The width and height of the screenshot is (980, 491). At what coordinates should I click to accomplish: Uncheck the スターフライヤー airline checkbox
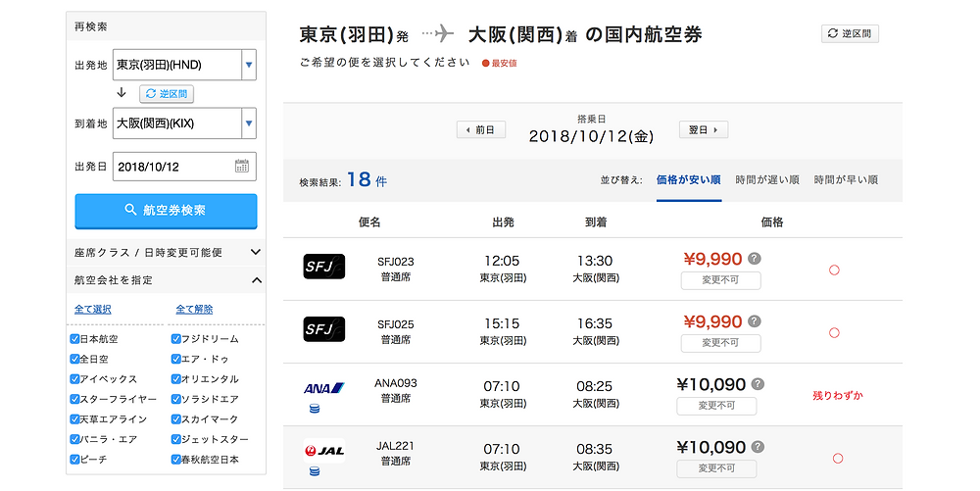[x=74, y=399]
